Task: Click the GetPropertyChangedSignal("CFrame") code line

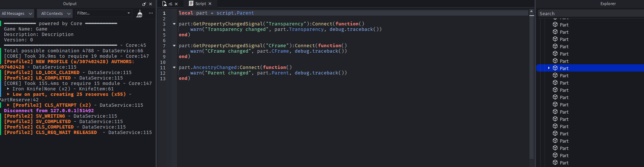Action: [263, 46]
